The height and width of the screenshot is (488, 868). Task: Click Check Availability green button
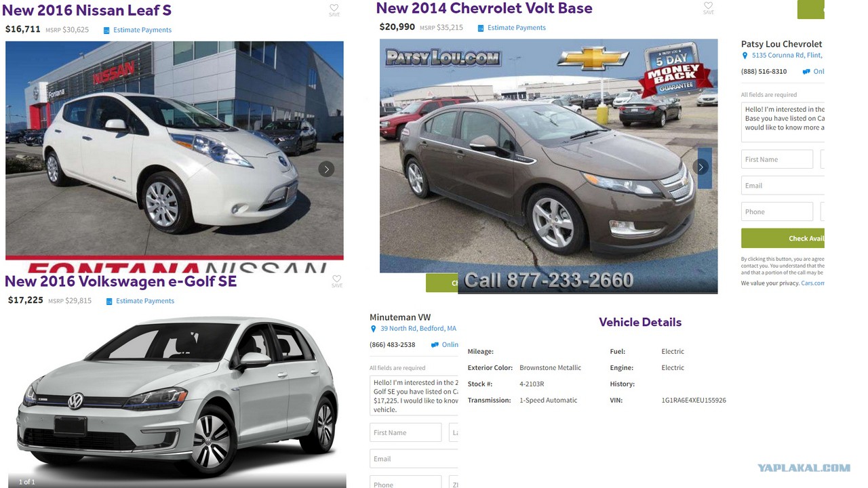click(x=783, y=238)
